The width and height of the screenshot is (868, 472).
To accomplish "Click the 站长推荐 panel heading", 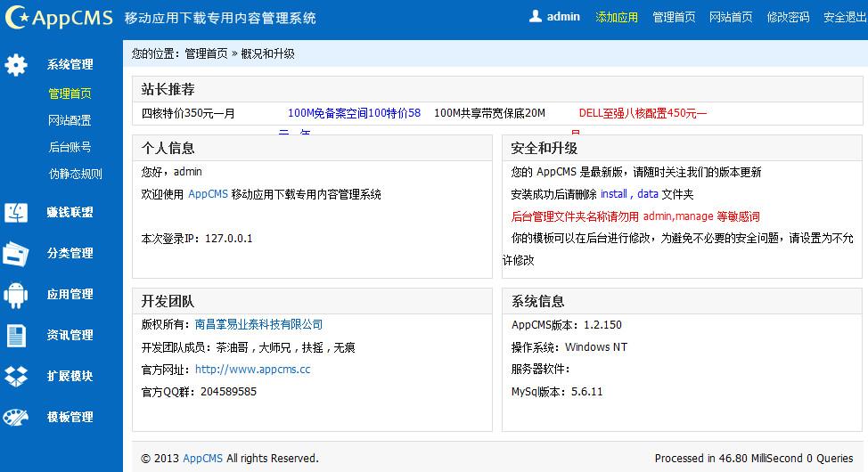I will click(x=168, y=89).
